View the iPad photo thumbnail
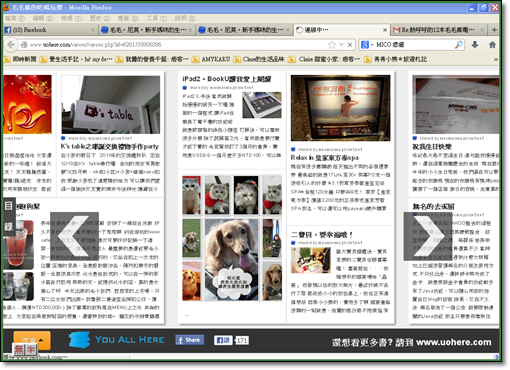510x370 pixels. tap(262, 105)
